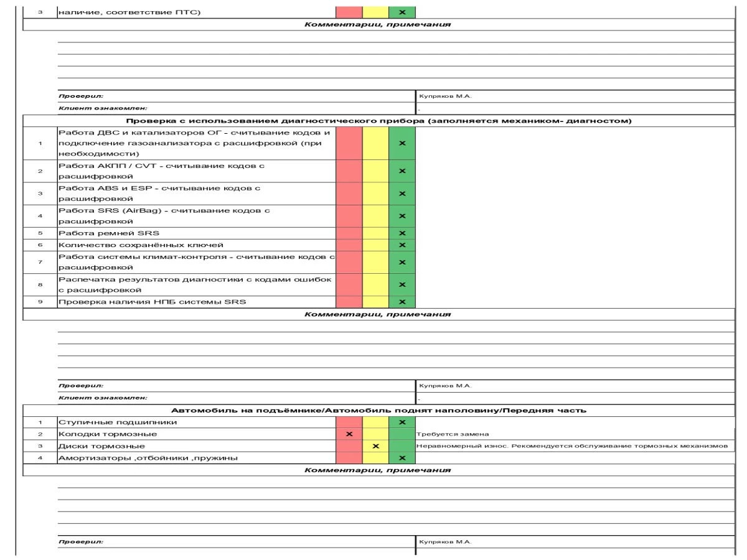Viewport: 747px width, 560px height.
Task: Click the green X for Работа ремней SRS
Action: [402, 233]
